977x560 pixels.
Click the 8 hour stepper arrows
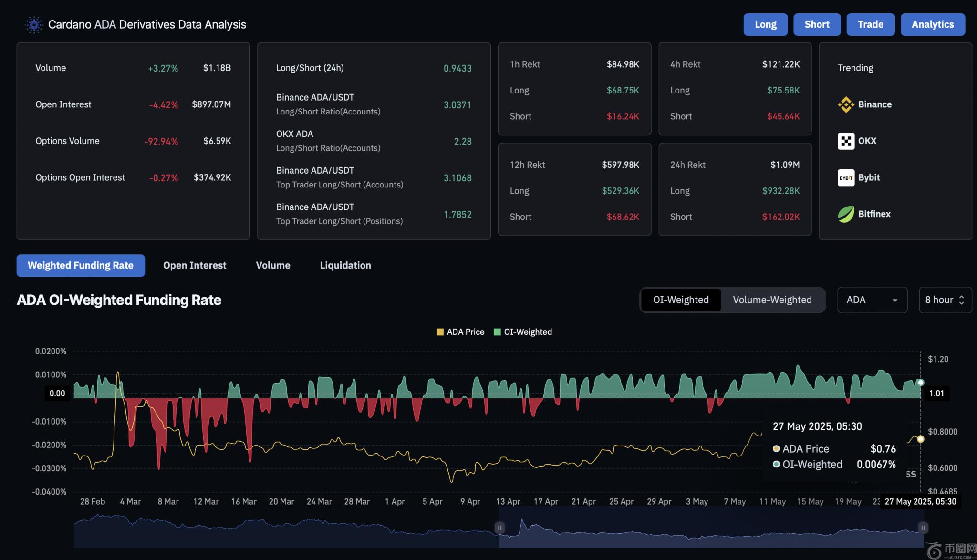pyautogui.click(x=962, y=300)
